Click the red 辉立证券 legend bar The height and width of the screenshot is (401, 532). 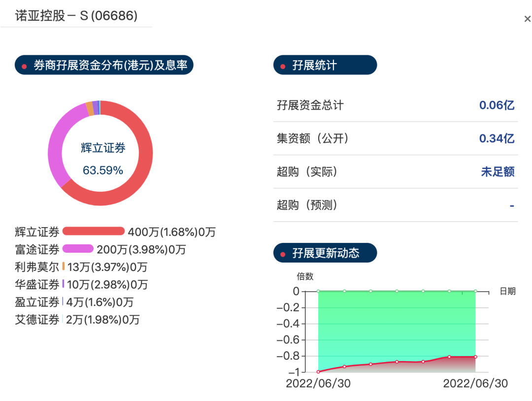[x=94, y=231]
